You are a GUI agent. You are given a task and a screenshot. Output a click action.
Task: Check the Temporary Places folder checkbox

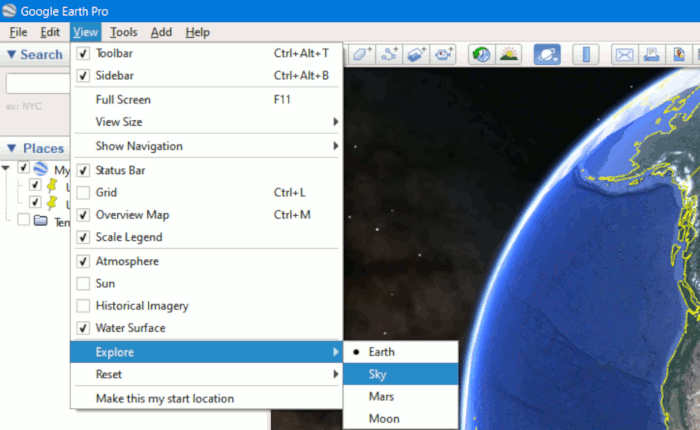(x=24, y=219)
